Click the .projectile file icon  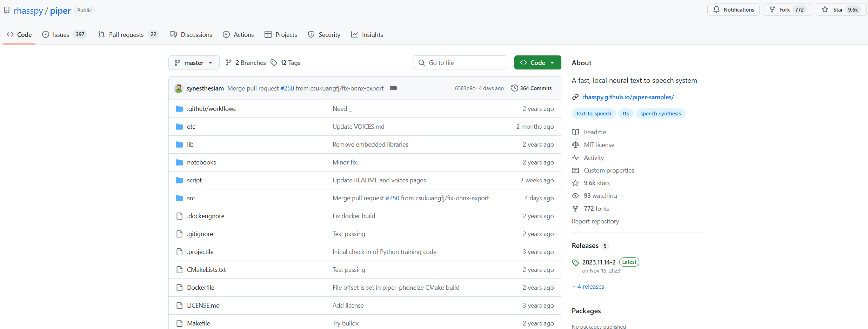click(179, 252)
